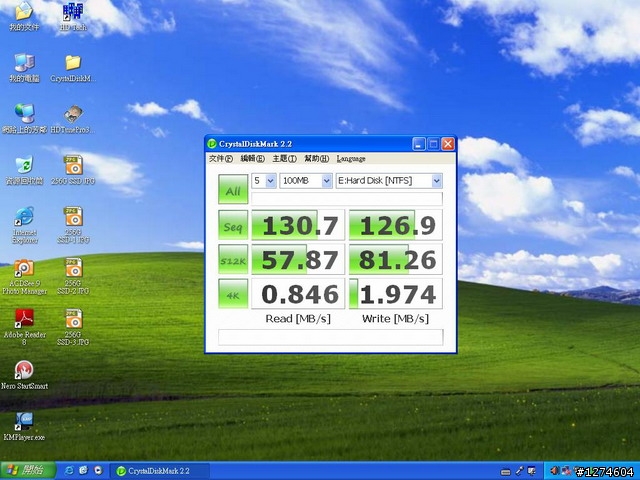The width and height of the screenshot is (640, 480).
Task: Click the Seq read result 130.7
Action: 298,225
